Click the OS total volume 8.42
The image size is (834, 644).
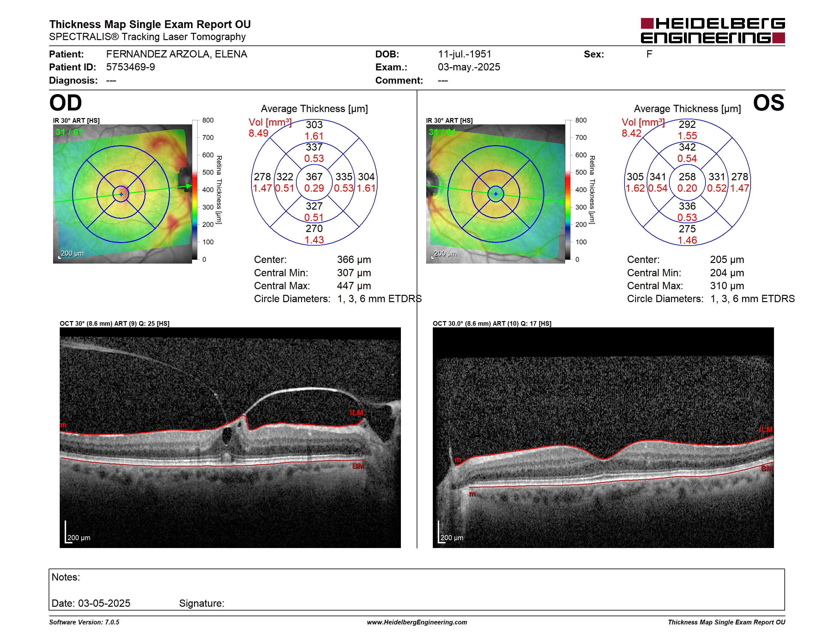(x=632, y=133)
